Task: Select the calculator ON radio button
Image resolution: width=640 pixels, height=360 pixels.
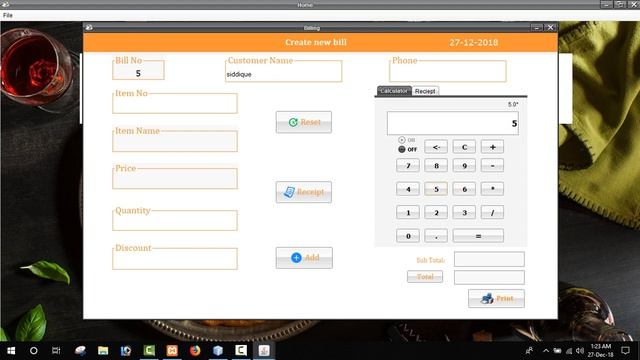Action: 402,140
